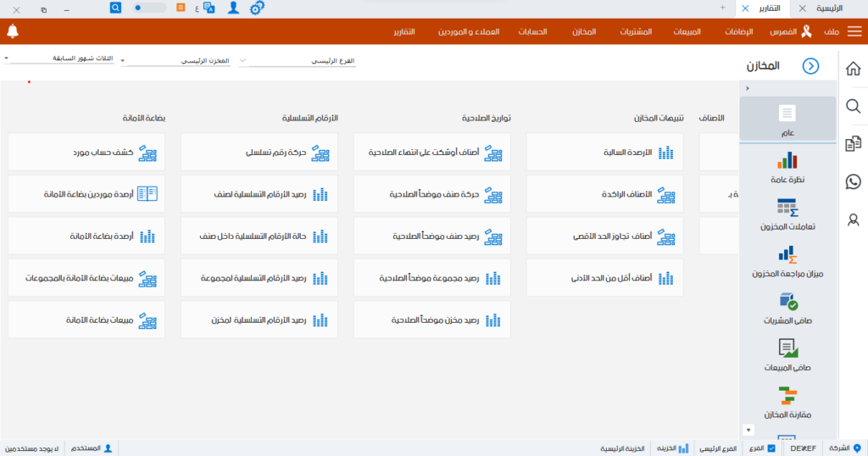Open مبيعات بضاعة الأمانة report
Screen dimensions: 868x456
point(86,320)
